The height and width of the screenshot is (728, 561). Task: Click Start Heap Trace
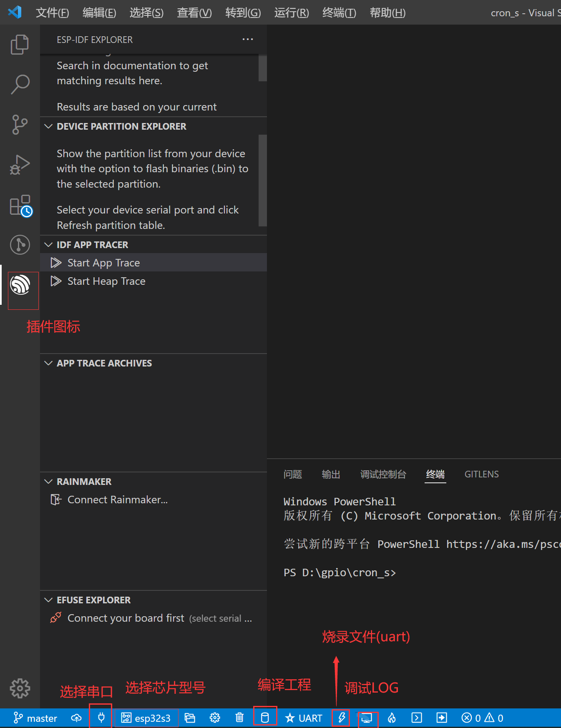106,281
